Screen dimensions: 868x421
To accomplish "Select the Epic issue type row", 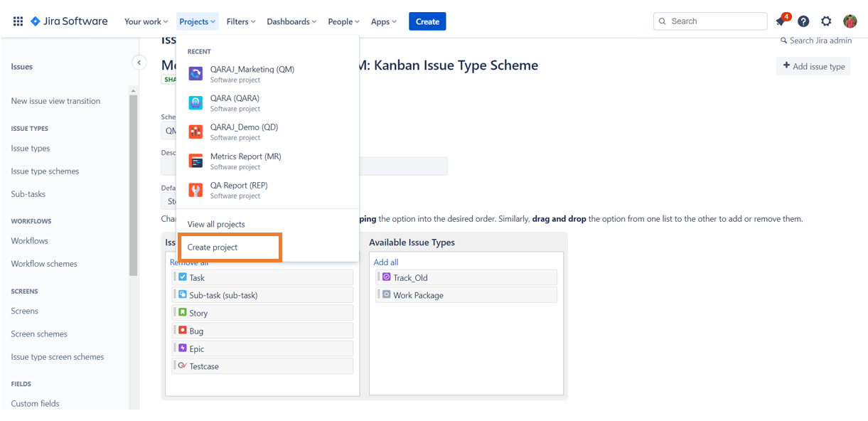I will [262, 348].
